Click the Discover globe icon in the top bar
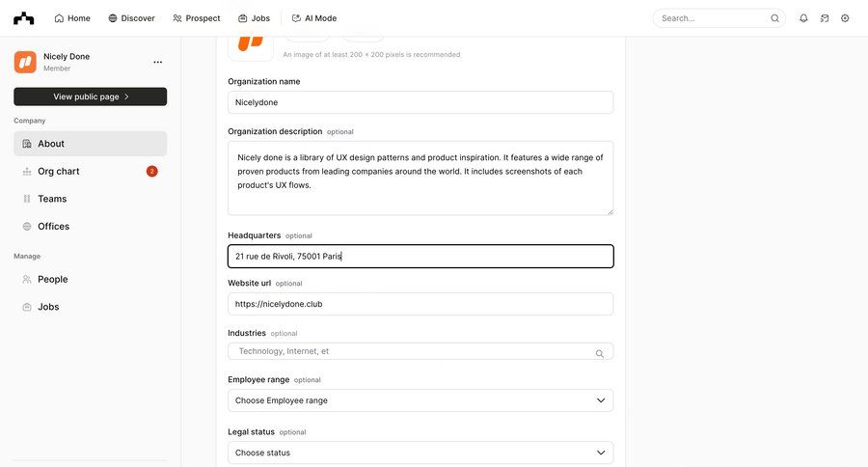The image size is (868, 467). pos(113,18)
